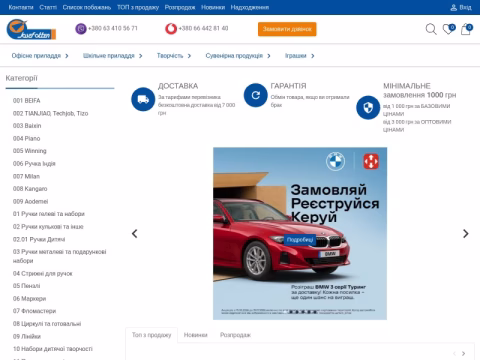Go to next banner slide arrow
This screenshot has width=480, height=360.
coord(466,234)
